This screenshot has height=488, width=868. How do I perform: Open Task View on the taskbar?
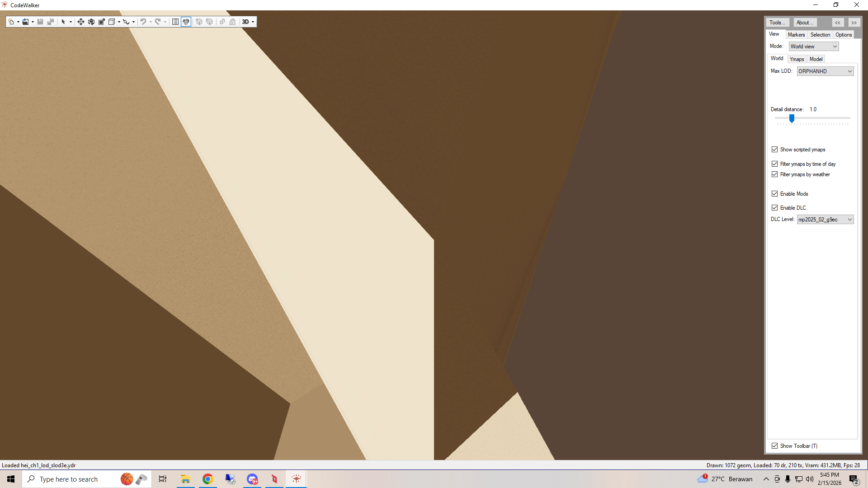pos(163,479)
